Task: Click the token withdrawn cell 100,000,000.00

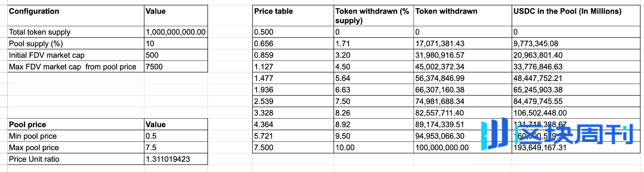Action: pyautogui.click(x=463, y=148)
